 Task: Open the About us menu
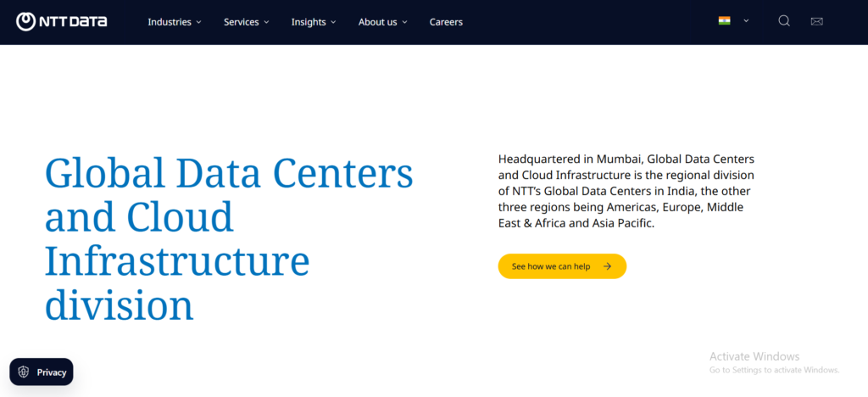[x=382, y=22]
